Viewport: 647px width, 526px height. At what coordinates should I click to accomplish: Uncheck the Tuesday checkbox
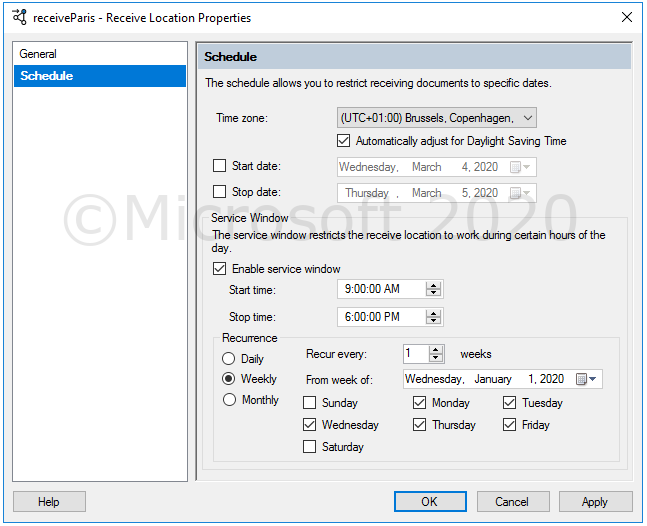pyautogui.click(x=509, y=403)
